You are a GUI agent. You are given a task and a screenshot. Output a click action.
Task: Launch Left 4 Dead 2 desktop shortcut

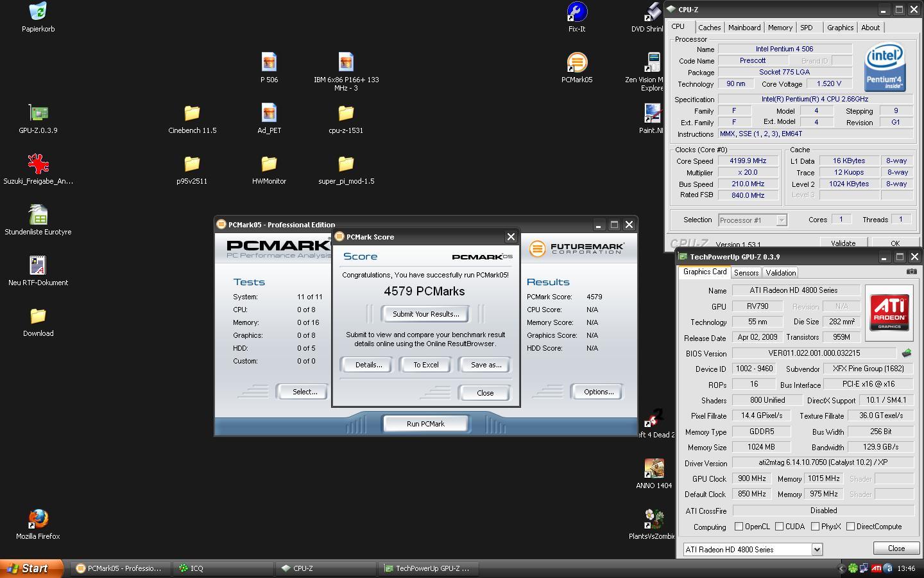[654, 423]
